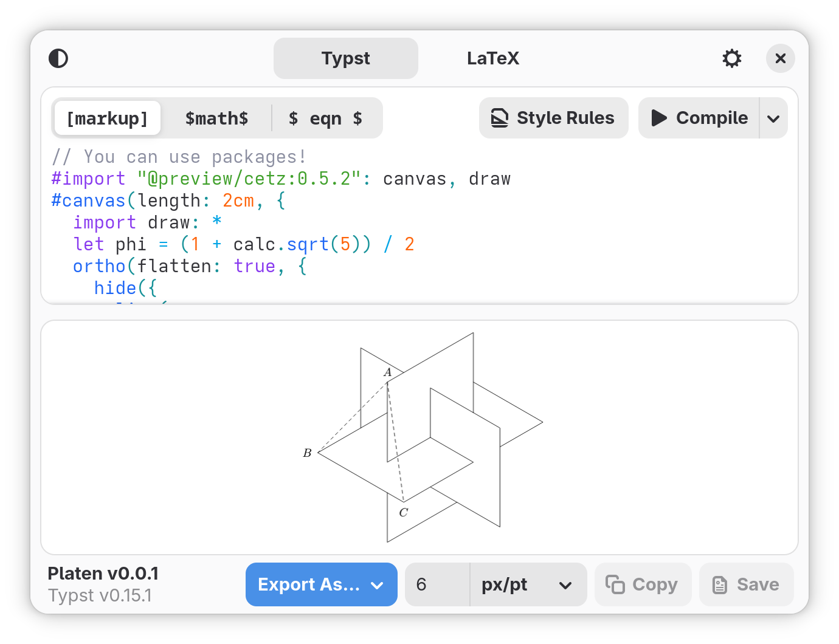
Task: Toggle the dark/light theme icon
Action: (58, 58)
